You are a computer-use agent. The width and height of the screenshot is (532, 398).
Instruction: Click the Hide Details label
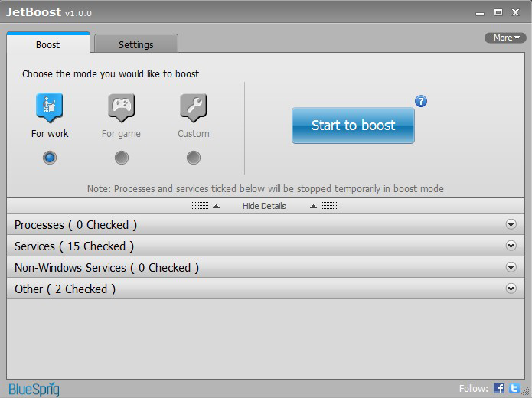[x=264, y=206]
